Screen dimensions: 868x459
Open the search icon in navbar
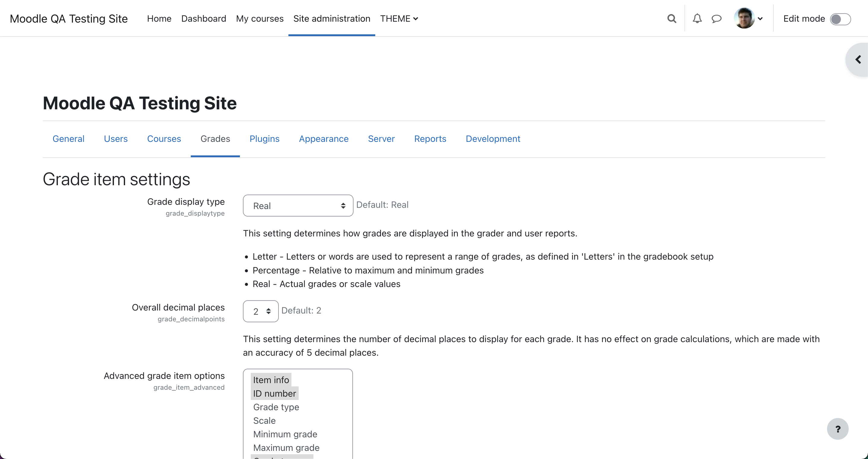(671, 18)
